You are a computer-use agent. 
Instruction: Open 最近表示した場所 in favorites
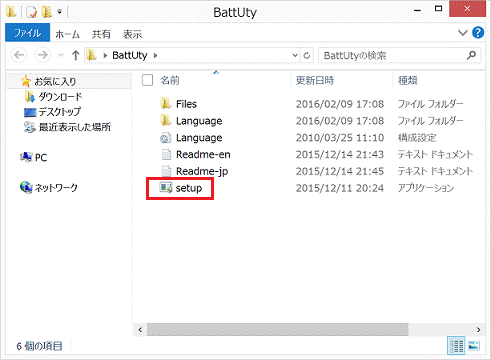pyautogui.click(x=75, y=127)
